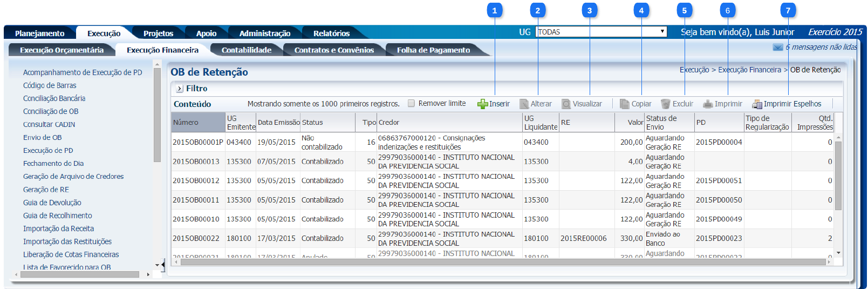Click the Imprimir printer icon
Image resolution: width=868 pixels, height=289 pixels.
click(708, 104)
